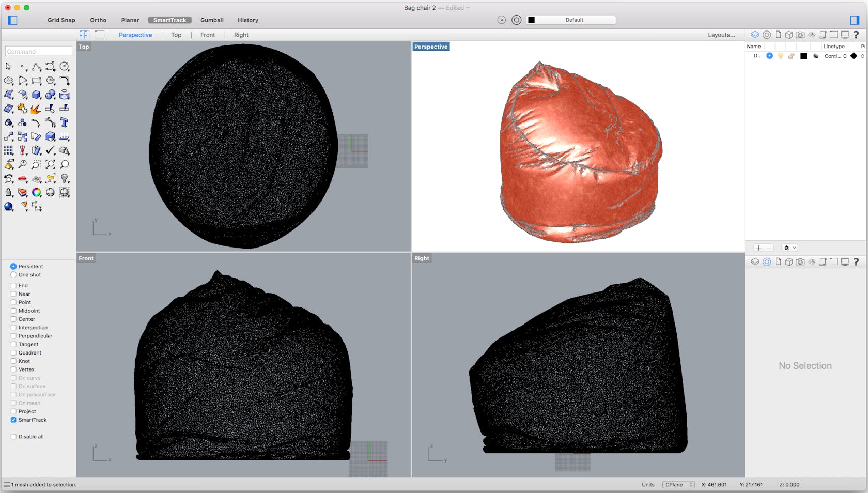
Task: Select the Polygon tool
Action: pos(50,81)
